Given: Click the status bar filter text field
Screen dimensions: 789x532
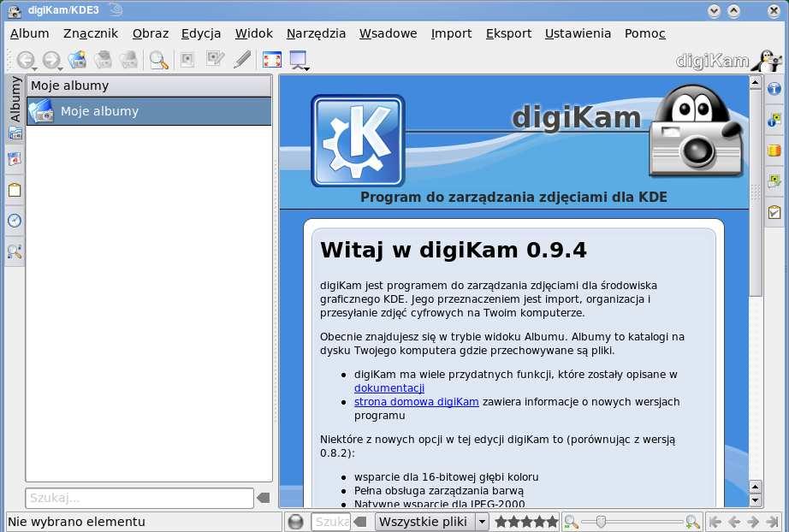Looking at the screenshot, I should pos(330,522).
